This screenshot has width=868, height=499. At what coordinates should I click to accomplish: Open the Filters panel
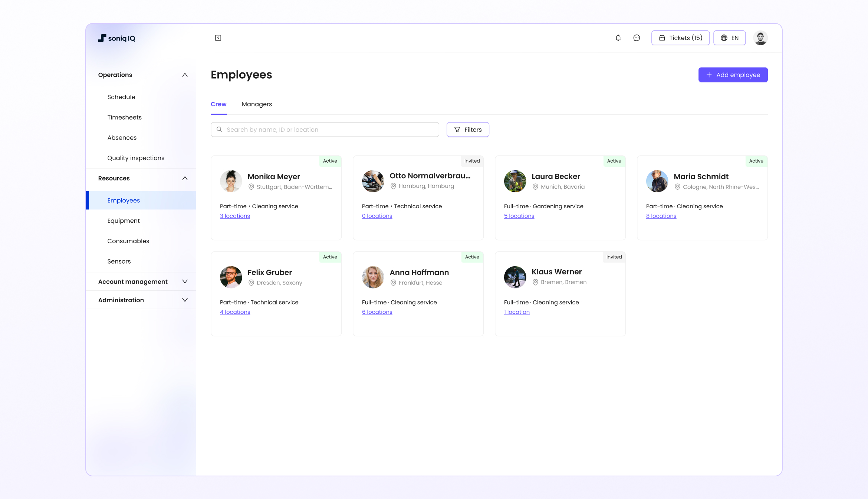[x=468, y=129]
